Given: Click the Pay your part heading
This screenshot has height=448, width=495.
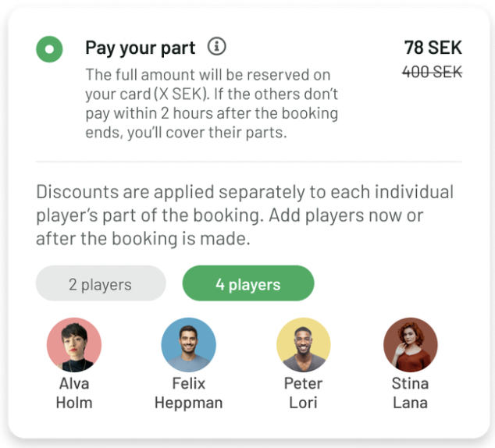Looking at the screenshot, I should pyautogui.click(x=140, y=48).
